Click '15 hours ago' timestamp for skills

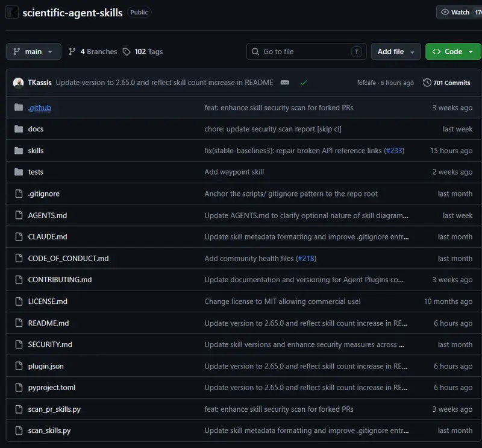coord(451,151)
